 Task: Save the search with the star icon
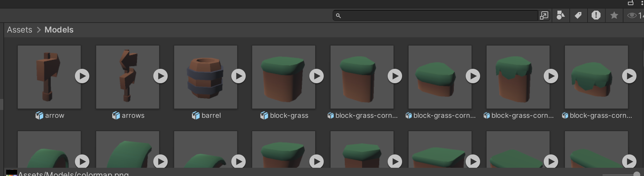point(614,15)
